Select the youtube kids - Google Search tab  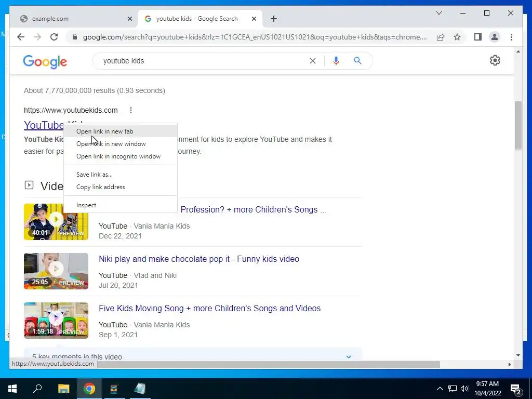200,19
